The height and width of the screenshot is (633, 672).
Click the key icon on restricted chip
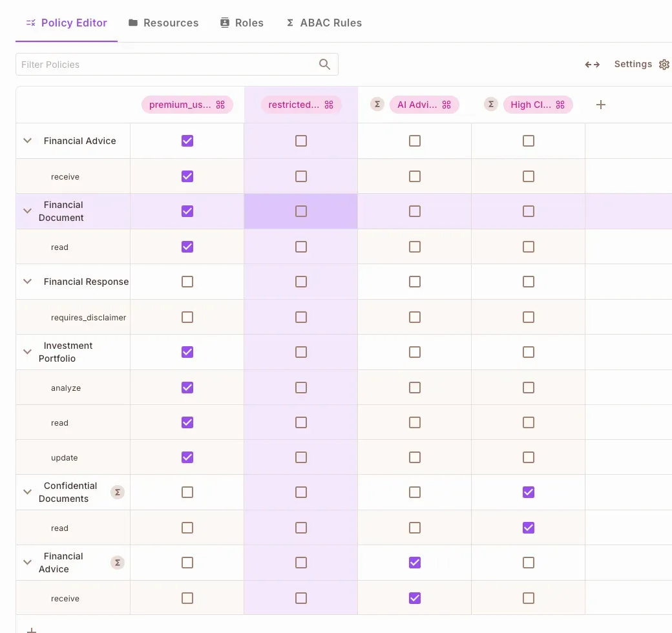[329, 105]
